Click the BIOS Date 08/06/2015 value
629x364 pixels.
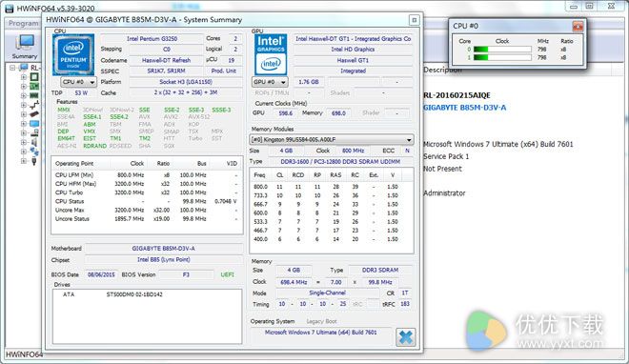[x=101, y=274]
